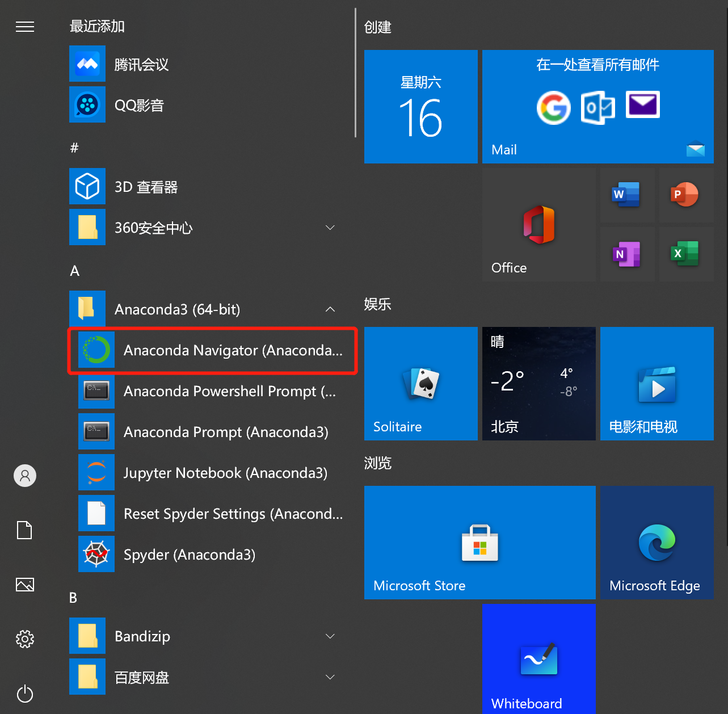Open the hamburger menu at top left

pyautogui.click(x=25, y=27)
